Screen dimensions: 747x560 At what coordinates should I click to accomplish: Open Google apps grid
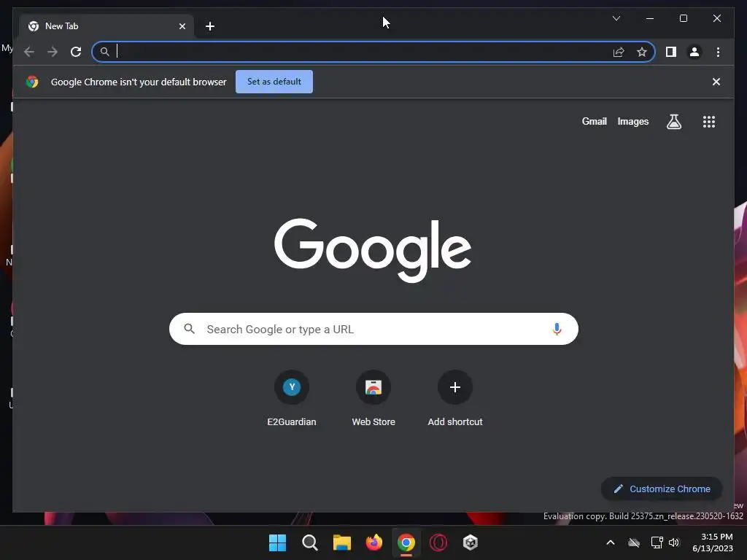coord(709,122)
